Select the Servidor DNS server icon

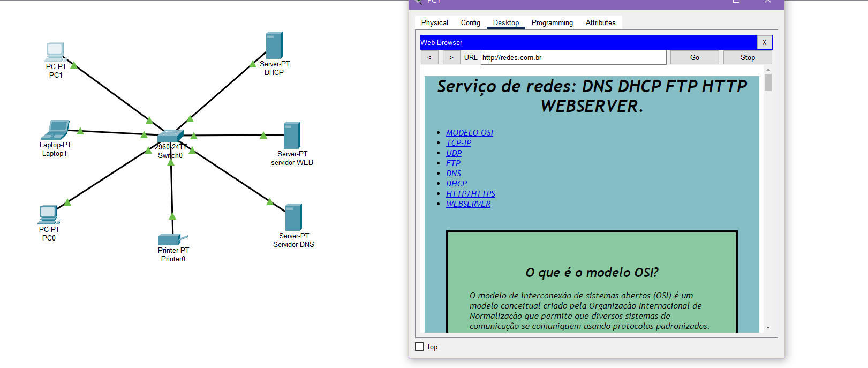point(293,217)
